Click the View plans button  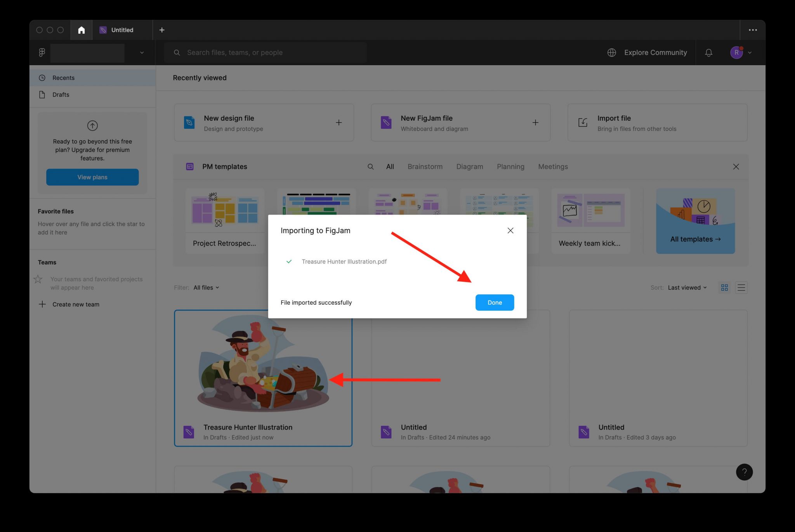pos(92,177)
